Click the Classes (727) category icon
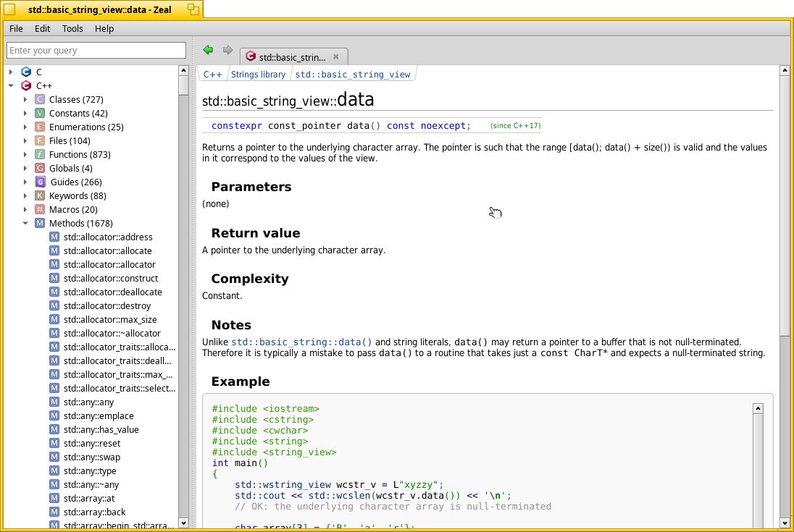The height and width of the screenshot is (532, 794). 40,99
